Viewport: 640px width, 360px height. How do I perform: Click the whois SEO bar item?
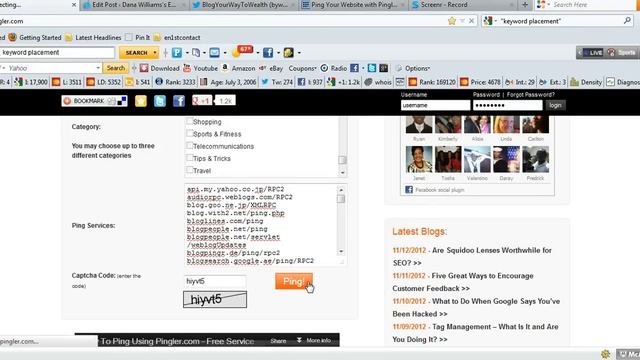[378, 82]
